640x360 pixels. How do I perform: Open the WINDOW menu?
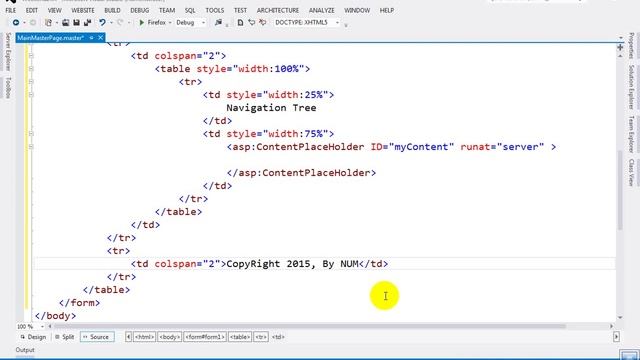[357, 10]
